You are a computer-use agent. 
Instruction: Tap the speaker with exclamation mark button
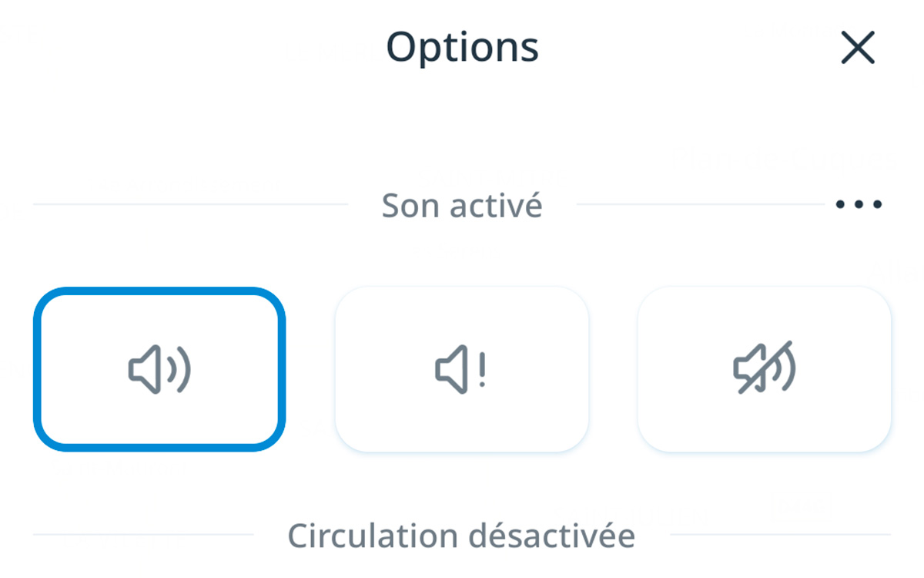461,369
